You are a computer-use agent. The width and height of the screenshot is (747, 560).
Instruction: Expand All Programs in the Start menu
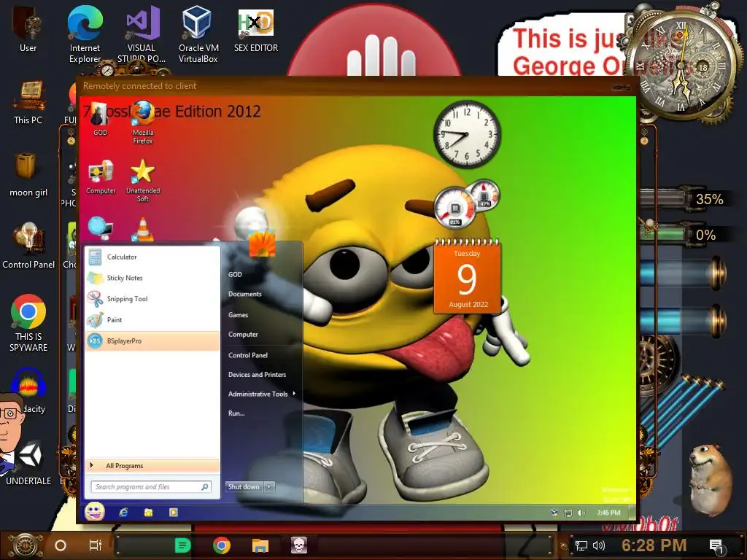(152, 466)
